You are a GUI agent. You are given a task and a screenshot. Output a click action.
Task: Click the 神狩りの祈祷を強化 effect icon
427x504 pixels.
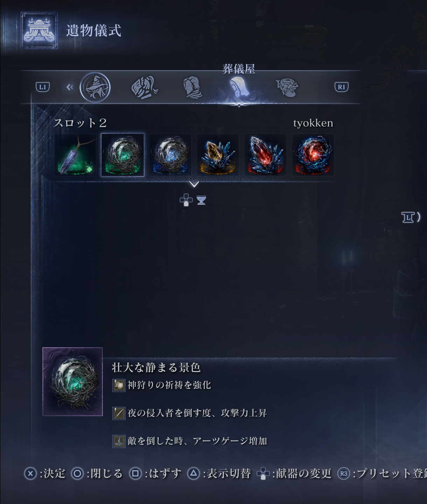point(119,385)
